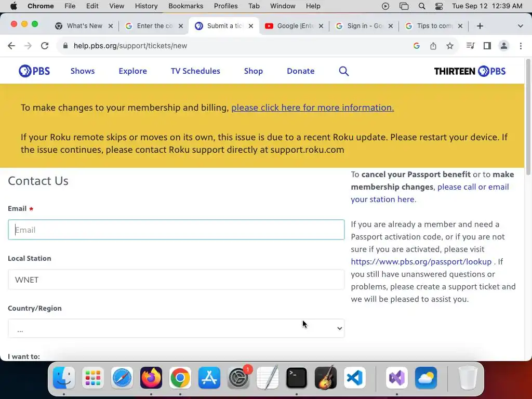
Task: Switch to the Tips to com tab
Action: tap(434, 26)
